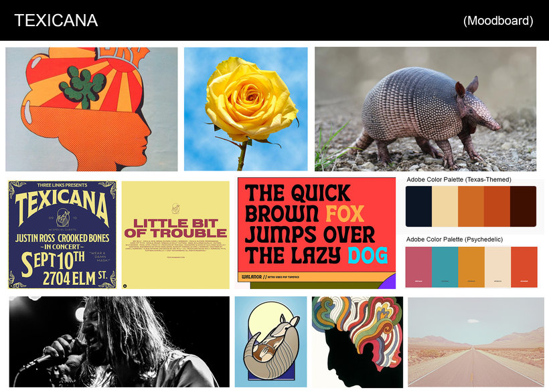Screen dimensions: 549x392
Task: Click the black-and-white singer photo
Action: pos(119,342)
